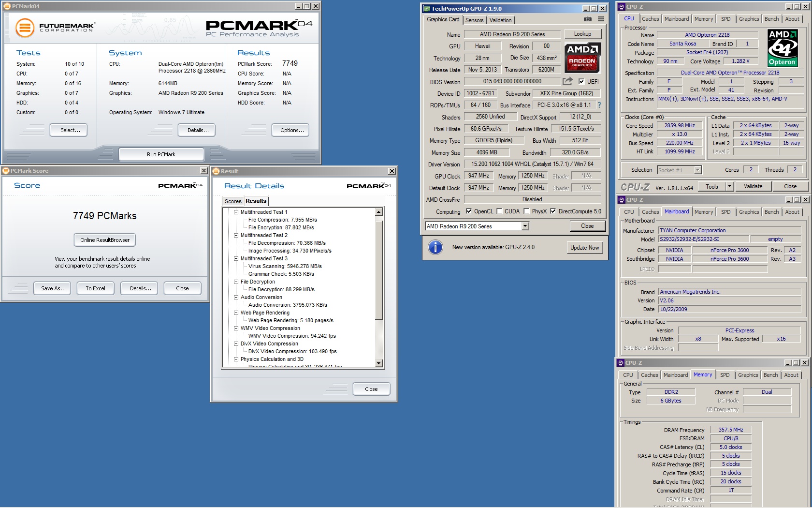Click Motherboard Model field S2932
Viewport: 812px width, 508px height.
(703, 239)
